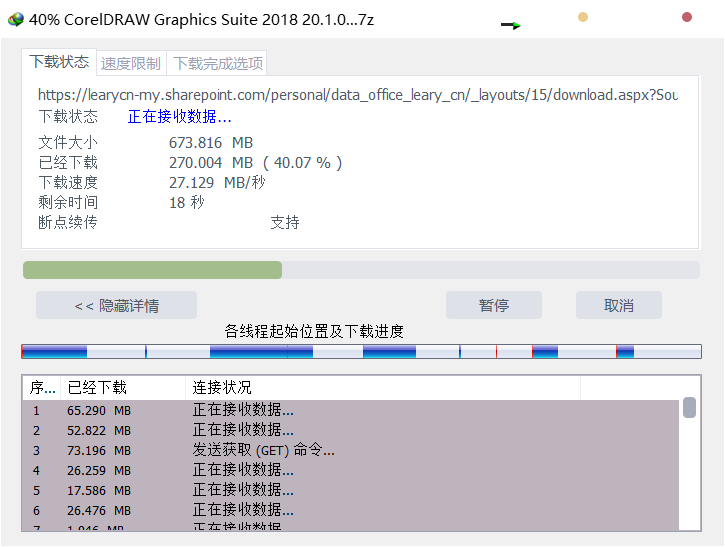Click the 支持 resume capability value
This screenshot has height=547, width=725.
pyautogui.click(x=285, y=223)
